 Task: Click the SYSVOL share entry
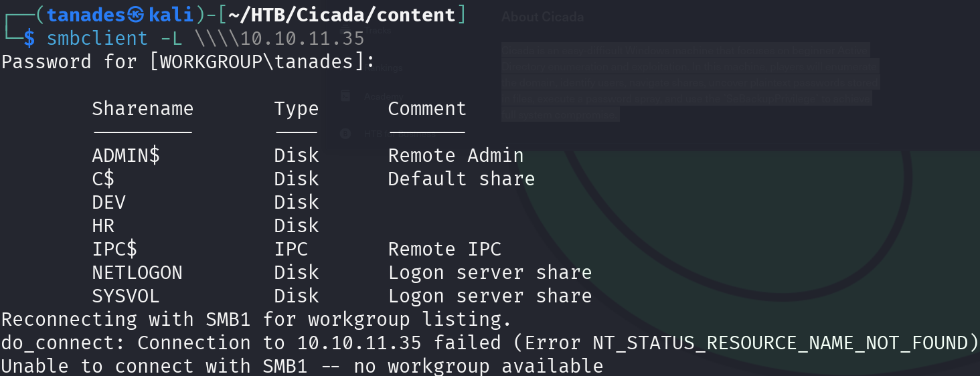(x=126, y=296)
